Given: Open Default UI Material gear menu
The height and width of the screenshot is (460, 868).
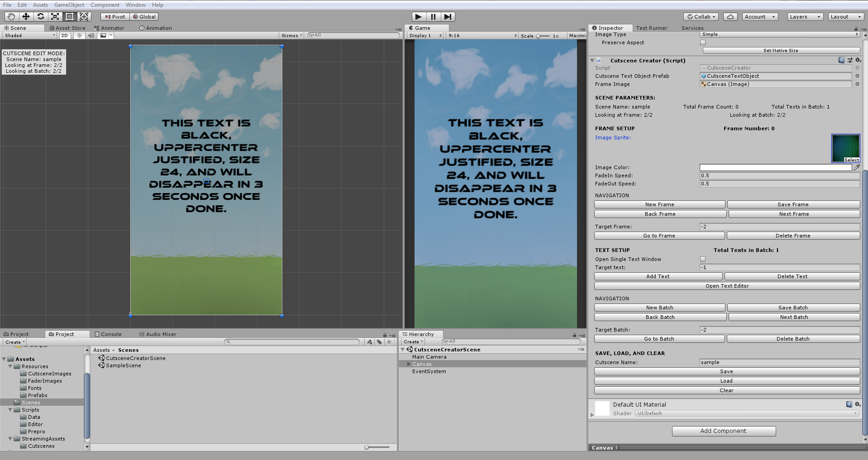Looking at the screenshot, I should click(858, 404).
